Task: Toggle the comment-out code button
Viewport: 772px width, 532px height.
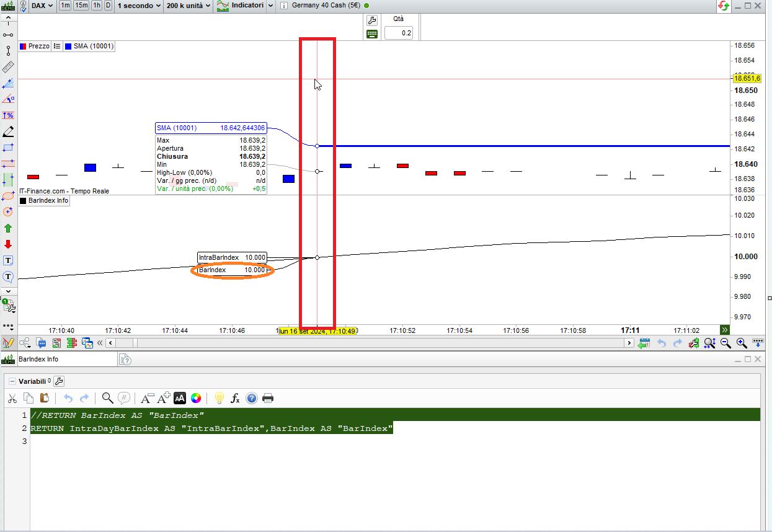Action: pyautogui.click(x=124, y=398)
